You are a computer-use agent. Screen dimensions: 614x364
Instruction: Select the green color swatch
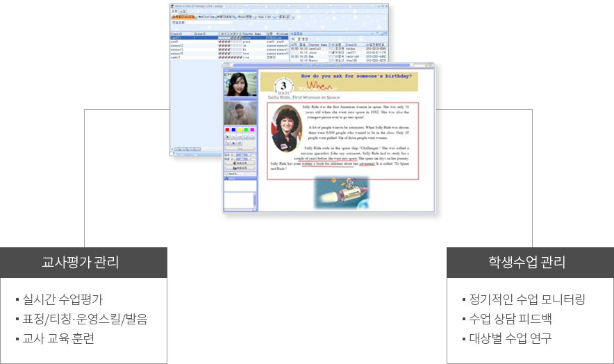pyautogui.click(x=246, y=130)
